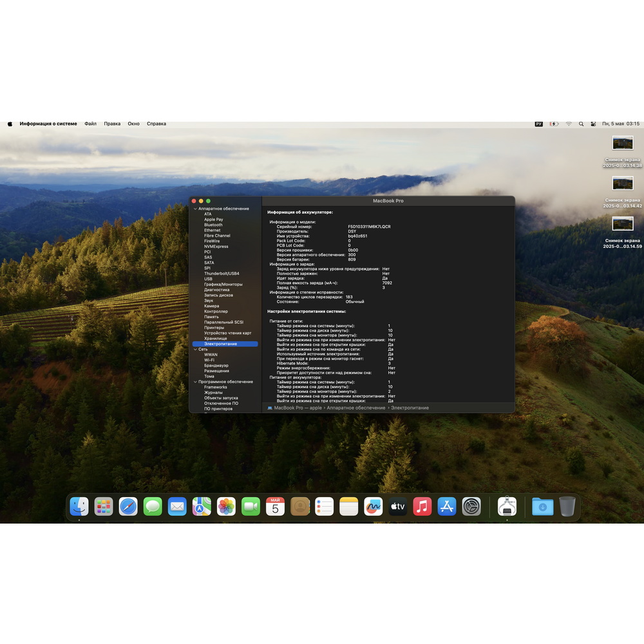Click full charge capacity value 7092
The height and width of the screenshot is (644, 644).
tap(387, 283)
